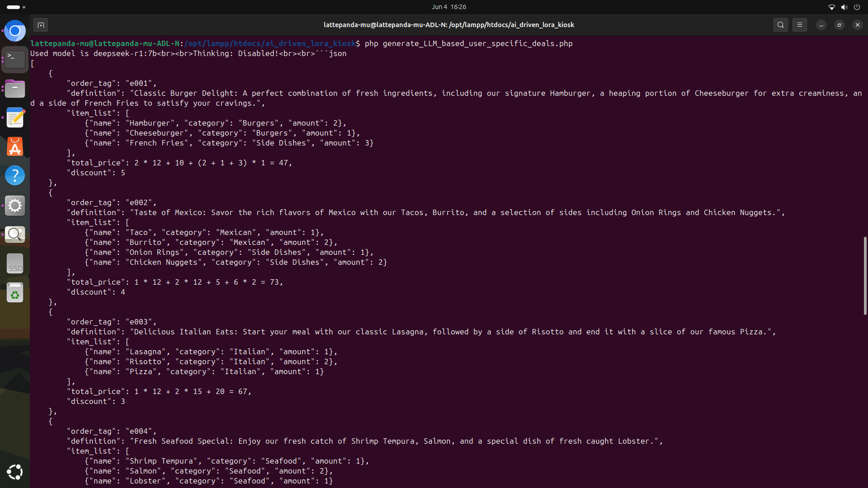Click the Shrimp Tempura item row

click(226, 461)
